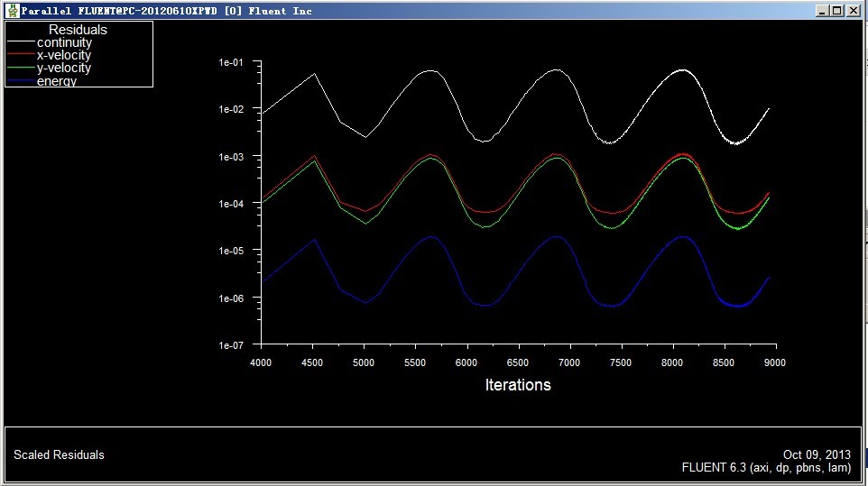Click the 1e-01 y-axis tick label
This screenshot has height=486, width=868.
pos(231,63)
